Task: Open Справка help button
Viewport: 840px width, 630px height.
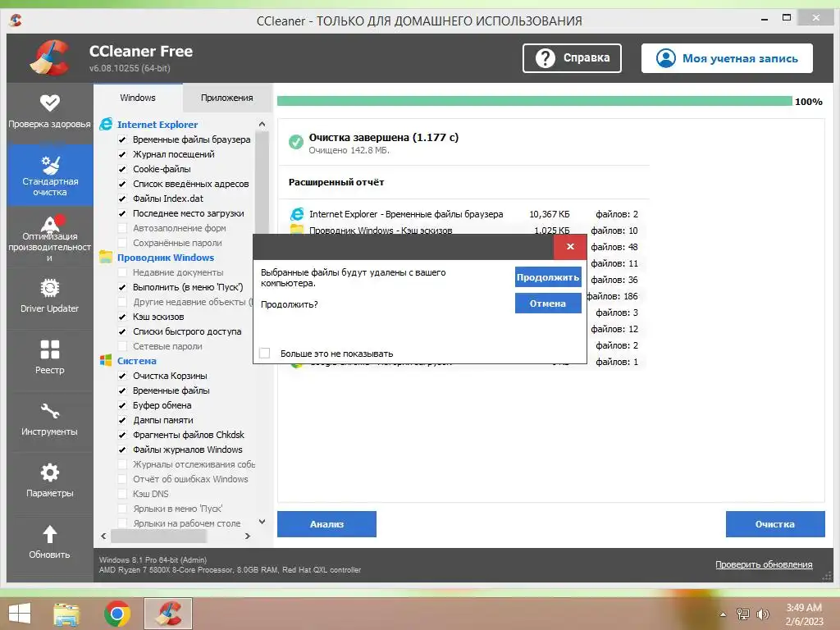Action: tap(572, 58)
